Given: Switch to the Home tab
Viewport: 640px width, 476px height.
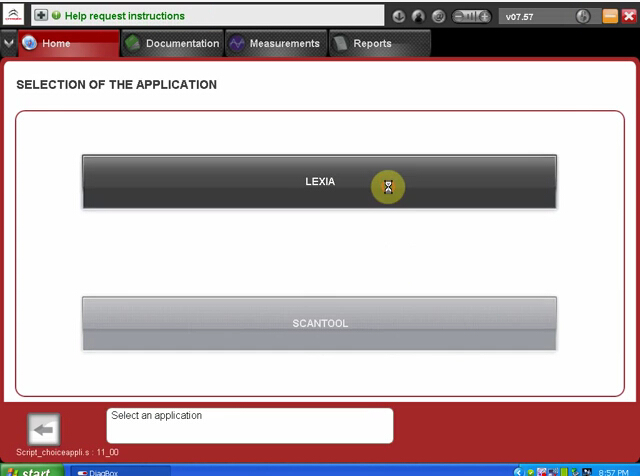Looking at the screenshot, I should [69, 43].
